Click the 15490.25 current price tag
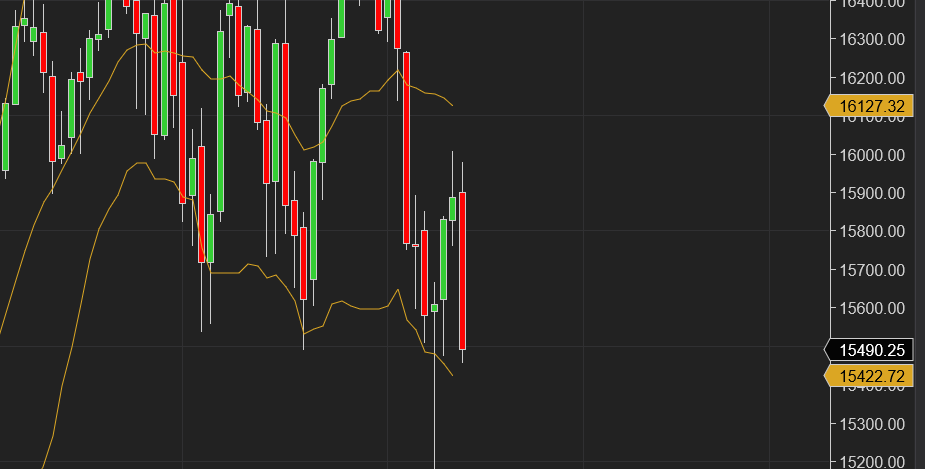 coord(868,350)
